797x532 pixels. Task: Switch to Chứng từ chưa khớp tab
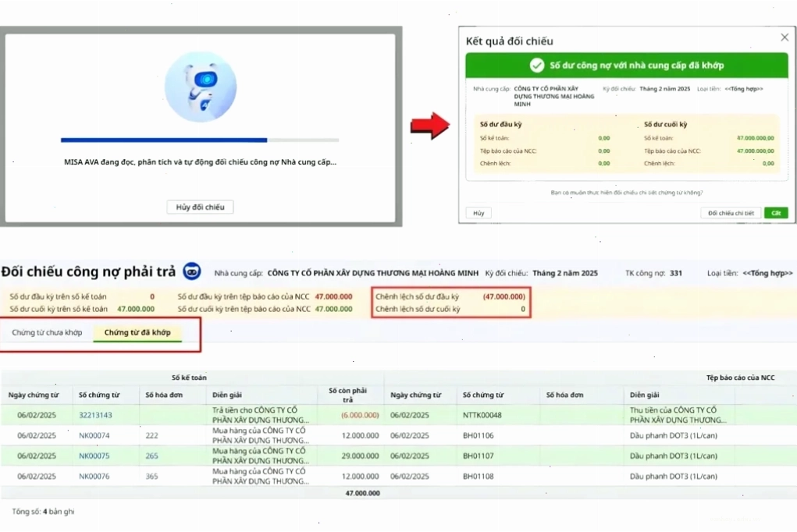point(47,332)
